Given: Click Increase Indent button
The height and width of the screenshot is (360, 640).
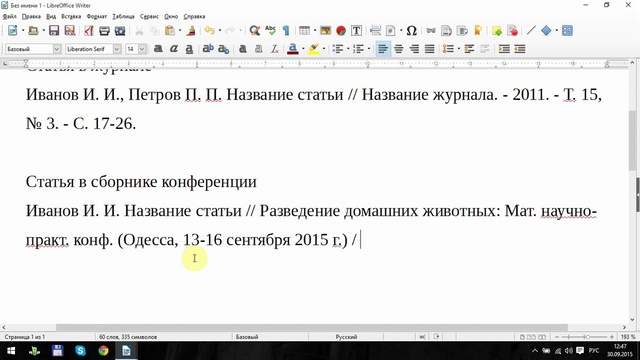Looking at the screenshot, I should pos(504,49).
